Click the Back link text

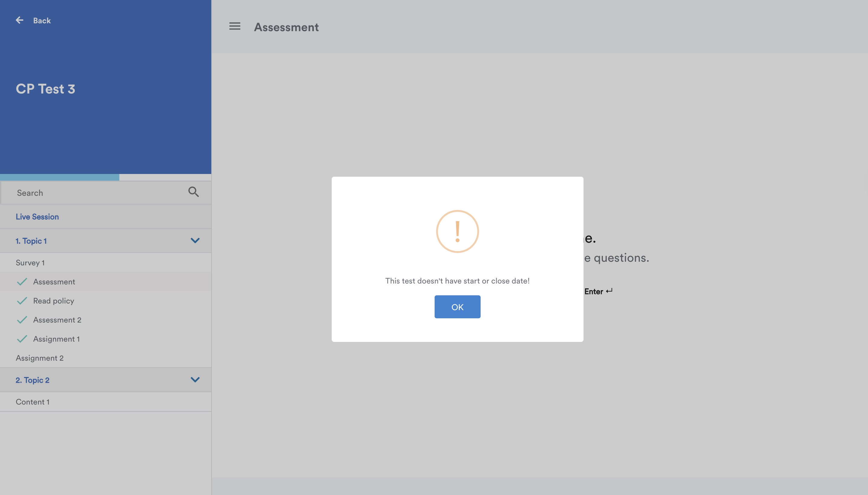pos(42,21)
